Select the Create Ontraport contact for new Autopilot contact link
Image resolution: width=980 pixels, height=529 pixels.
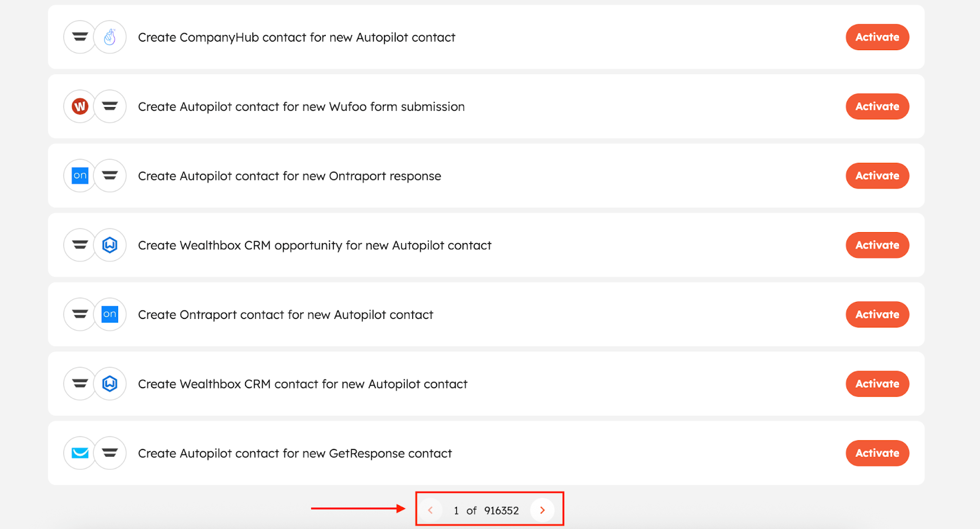coord(285,314)
